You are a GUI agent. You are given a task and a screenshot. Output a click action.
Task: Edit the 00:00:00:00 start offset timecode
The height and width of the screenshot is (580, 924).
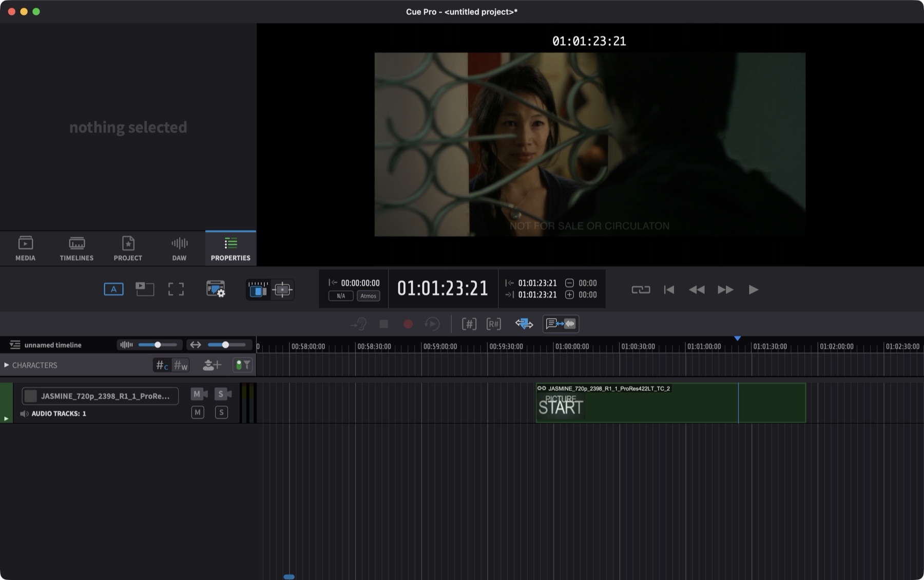click(x=360, y=283)
